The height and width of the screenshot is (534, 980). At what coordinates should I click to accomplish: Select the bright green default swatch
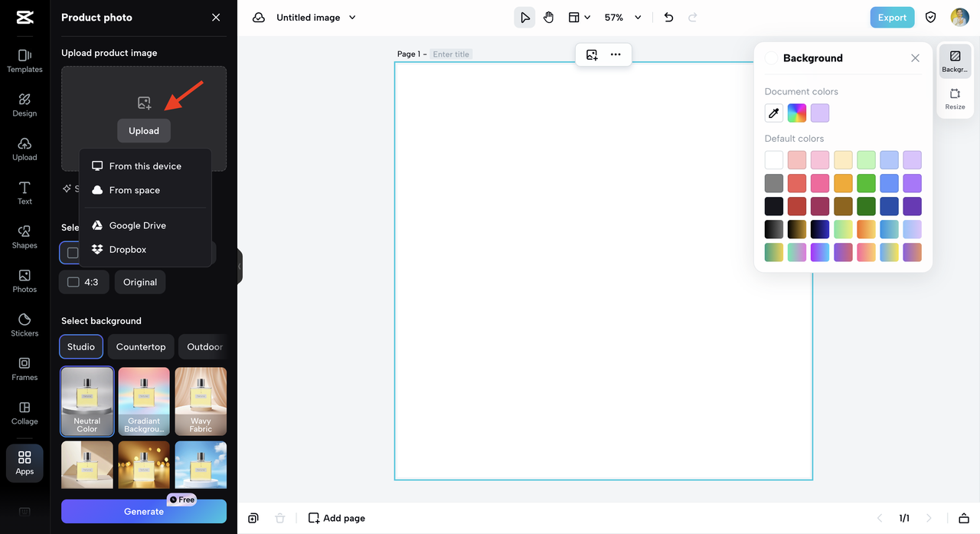(x=866, y=183)
